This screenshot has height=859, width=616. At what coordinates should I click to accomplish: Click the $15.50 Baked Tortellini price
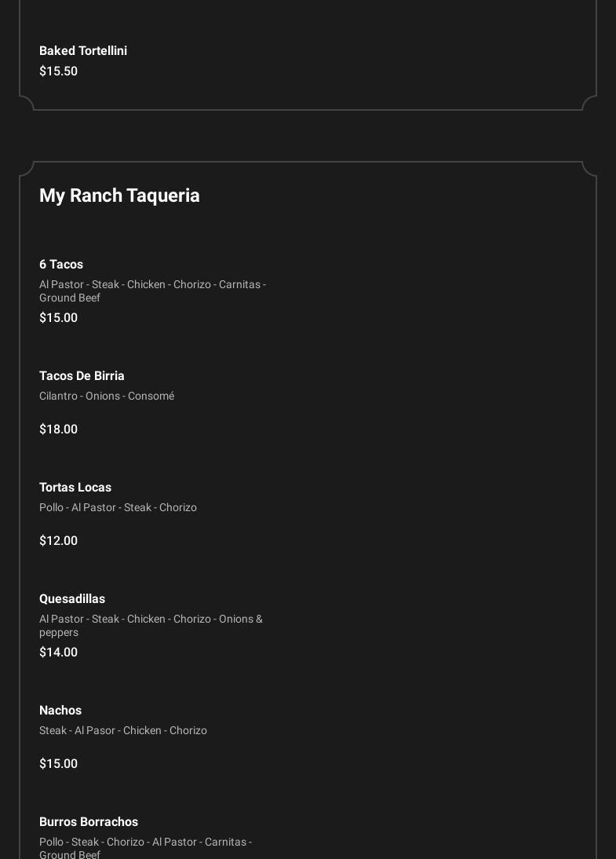58,71
